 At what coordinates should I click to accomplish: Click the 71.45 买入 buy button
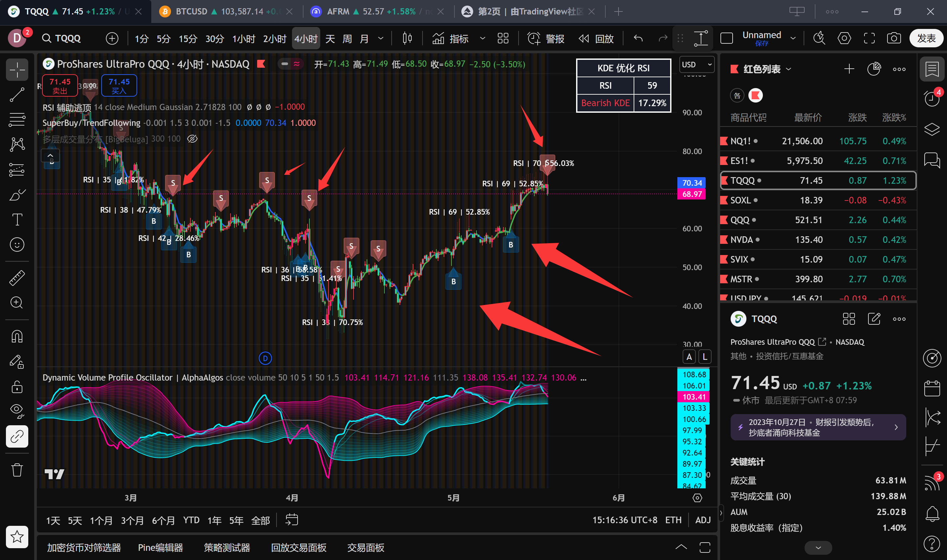tap(119, 86)
